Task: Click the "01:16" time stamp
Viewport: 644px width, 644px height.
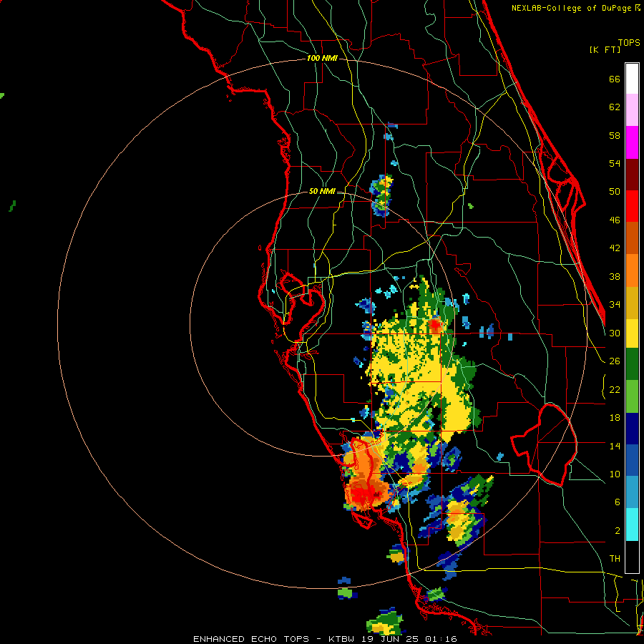Action: tap(441, 639)
